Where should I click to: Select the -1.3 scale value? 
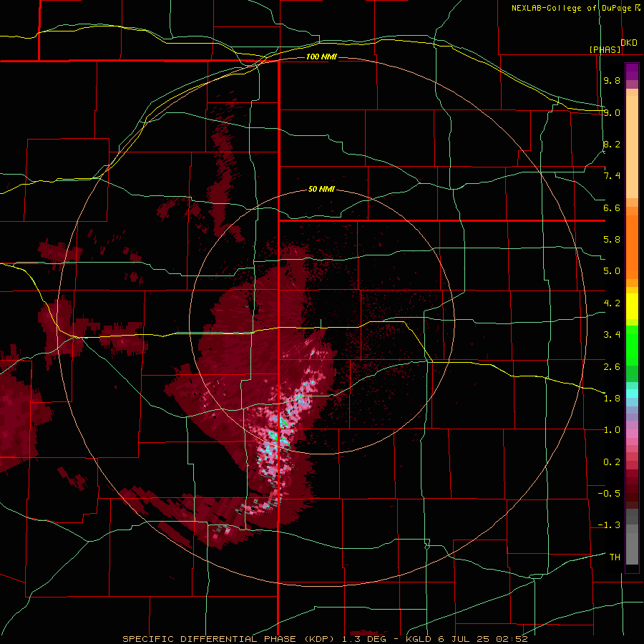(609, 525)
